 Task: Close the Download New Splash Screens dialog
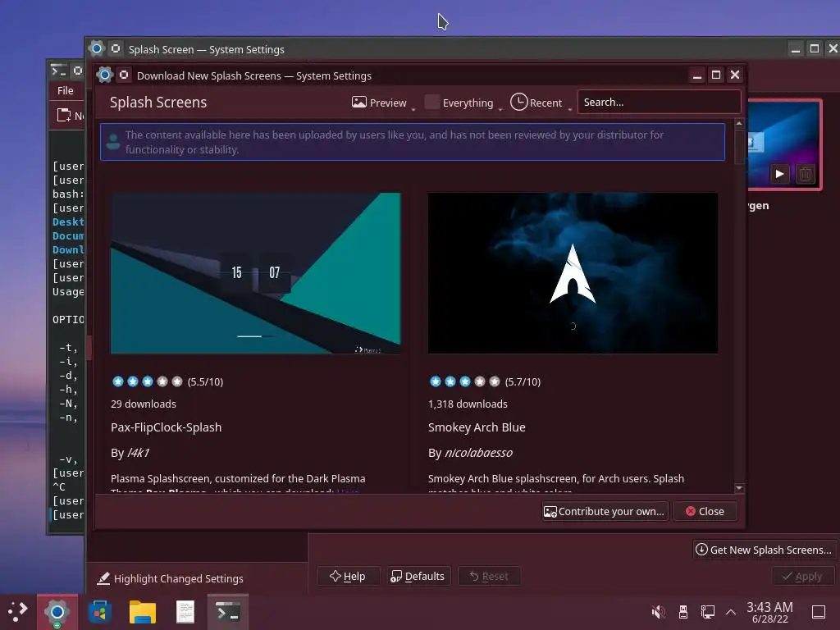tap(705, 511)
